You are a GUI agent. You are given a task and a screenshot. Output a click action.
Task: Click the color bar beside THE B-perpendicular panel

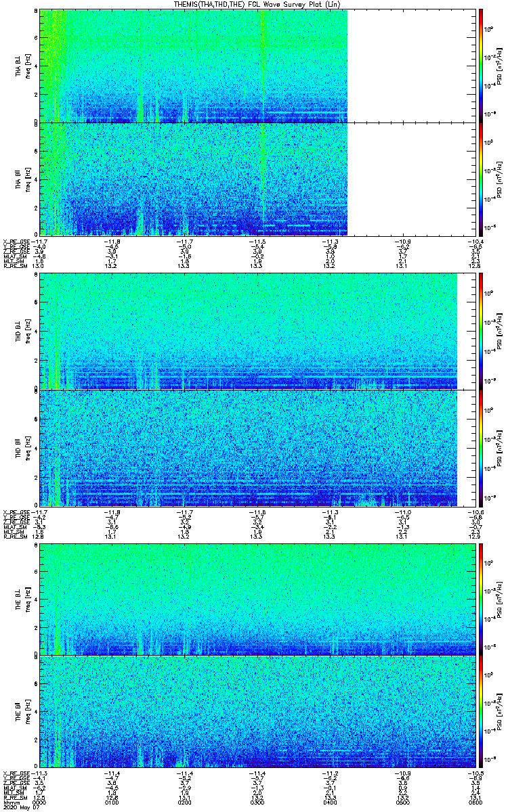[x=482, y=600]
